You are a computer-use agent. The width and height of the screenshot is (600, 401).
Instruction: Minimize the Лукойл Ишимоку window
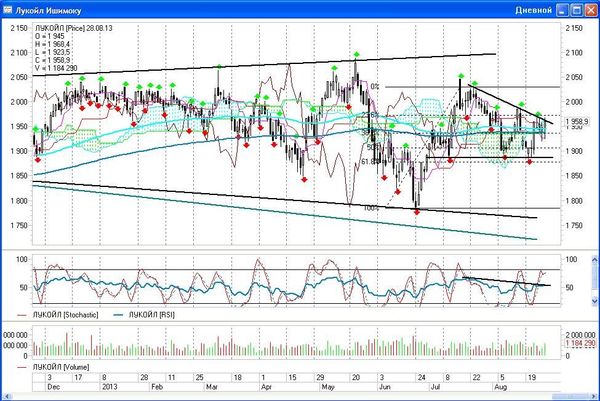562,10
